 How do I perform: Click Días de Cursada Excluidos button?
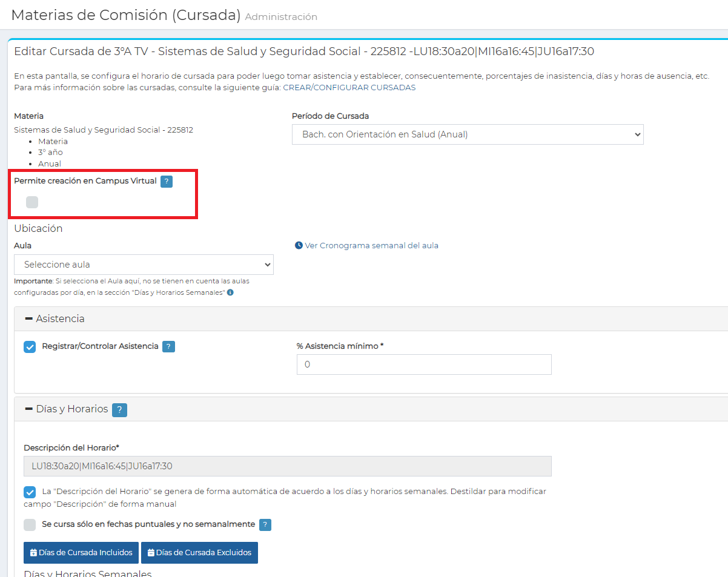(199, 553)
